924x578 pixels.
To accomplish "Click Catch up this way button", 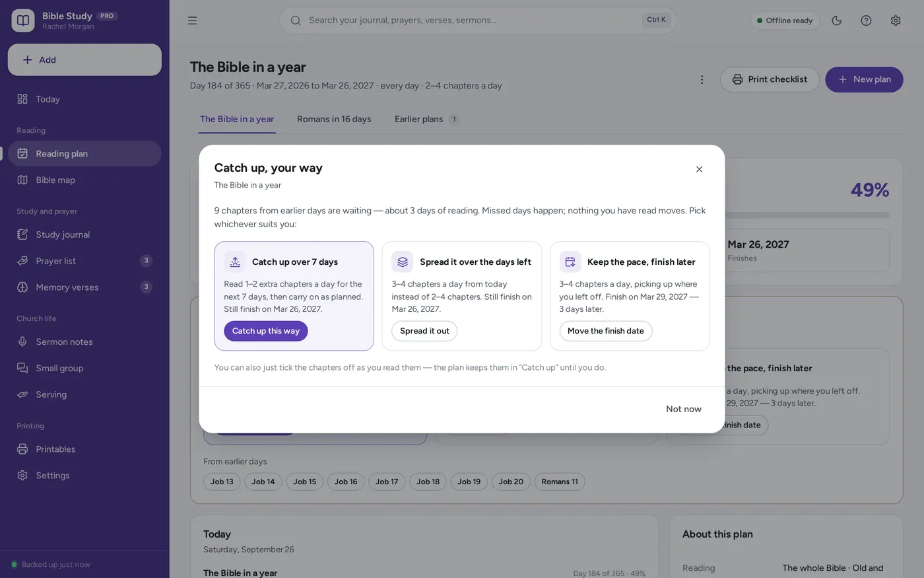I will [266, 331].
